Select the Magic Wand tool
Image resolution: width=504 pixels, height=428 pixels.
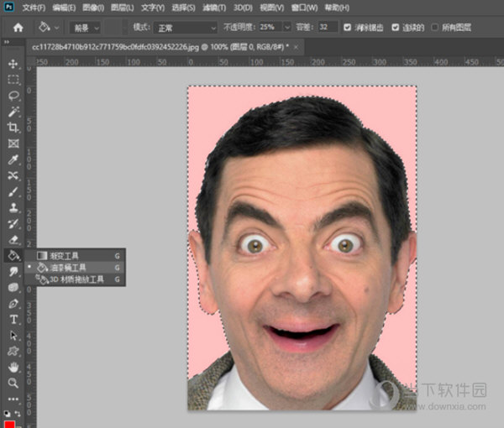click(x=13, y=112)
